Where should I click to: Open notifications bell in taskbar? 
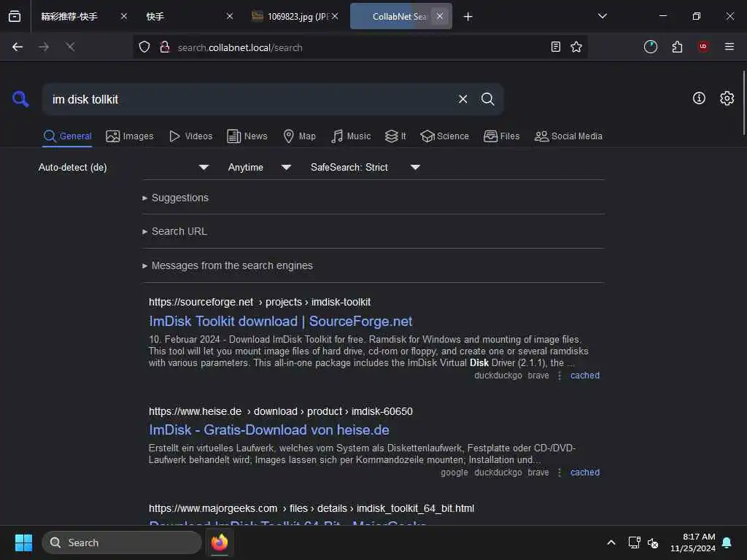coord(727,542)
